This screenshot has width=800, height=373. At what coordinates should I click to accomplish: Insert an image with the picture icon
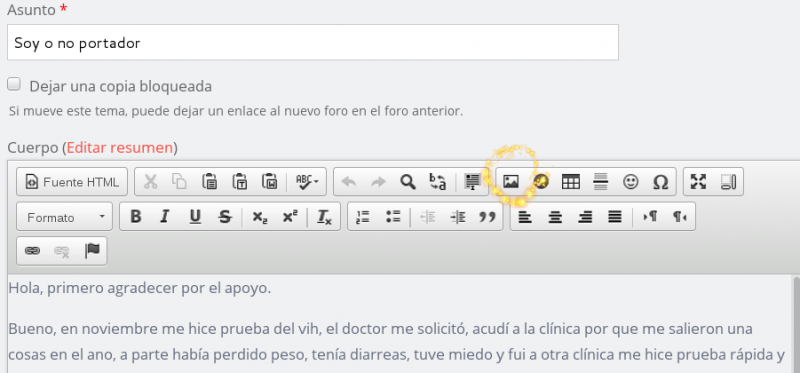511,182
